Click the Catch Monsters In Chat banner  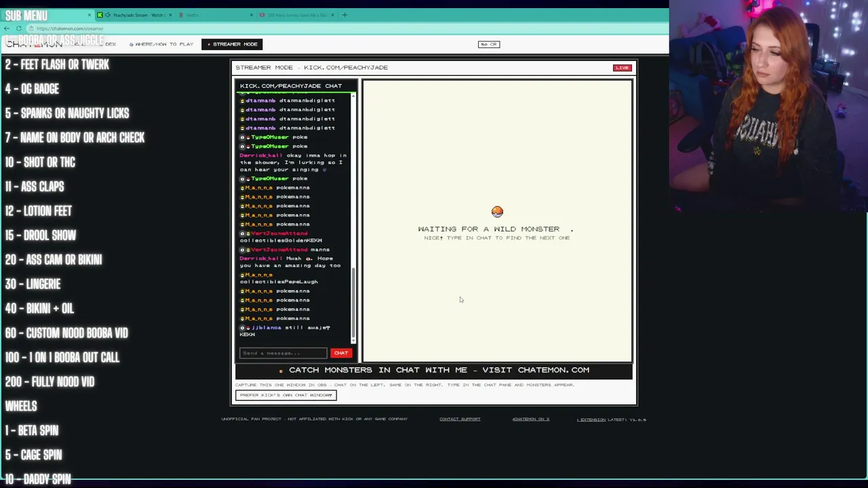pyautogui.click(x=434, y=370)
